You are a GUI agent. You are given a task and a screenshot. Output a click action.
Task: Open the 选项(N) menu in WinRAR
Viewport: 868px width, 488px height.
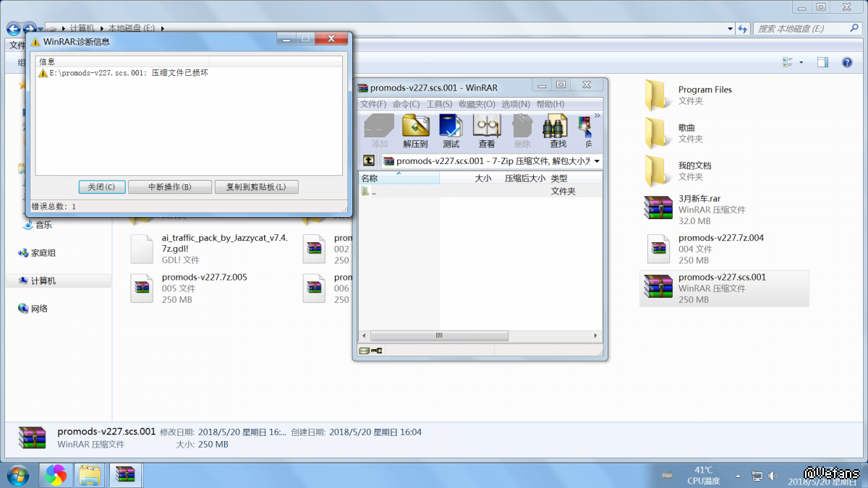(516, 104)
